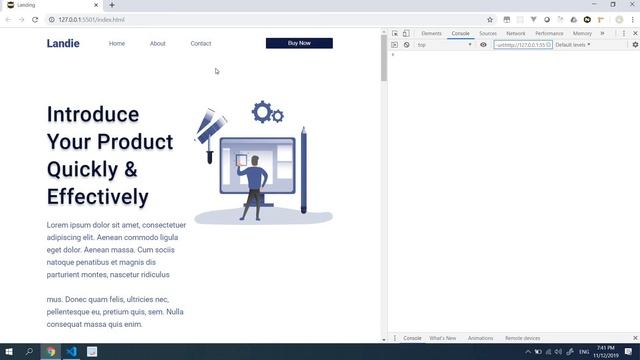The height and width of the screenshot is (360, 640).
Task: Reload the page with the refresh icon
Action: [35, 20]
